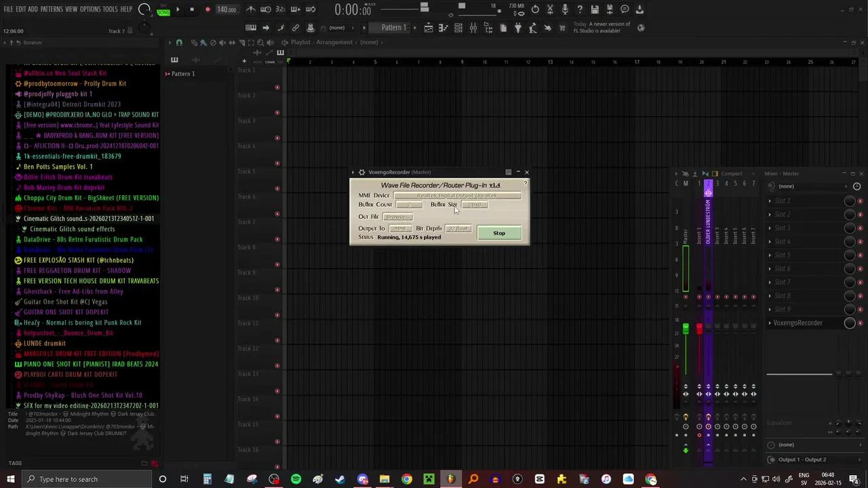
Task: Click the save project floppy icon
Action: pos(595,9)
